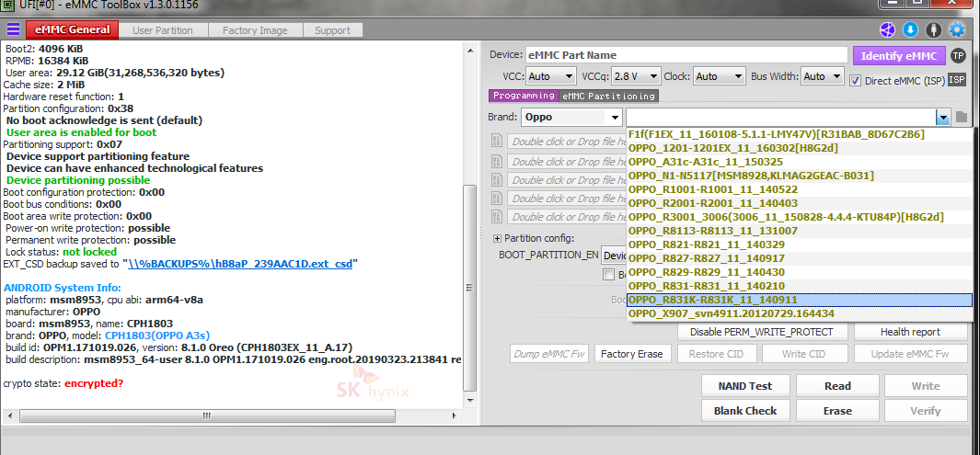980x455 pixels.
Task: Select OPPO_A31c-A31c_11_150325 entry
Action: (800, 162)
